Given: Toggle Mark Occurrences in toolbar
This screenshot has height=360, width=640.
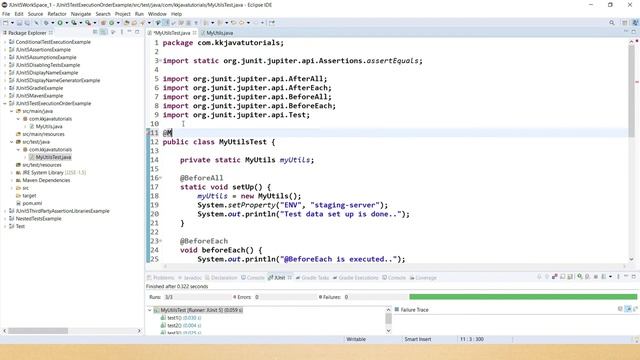Looking at the screenshot, I should [165, 23].
